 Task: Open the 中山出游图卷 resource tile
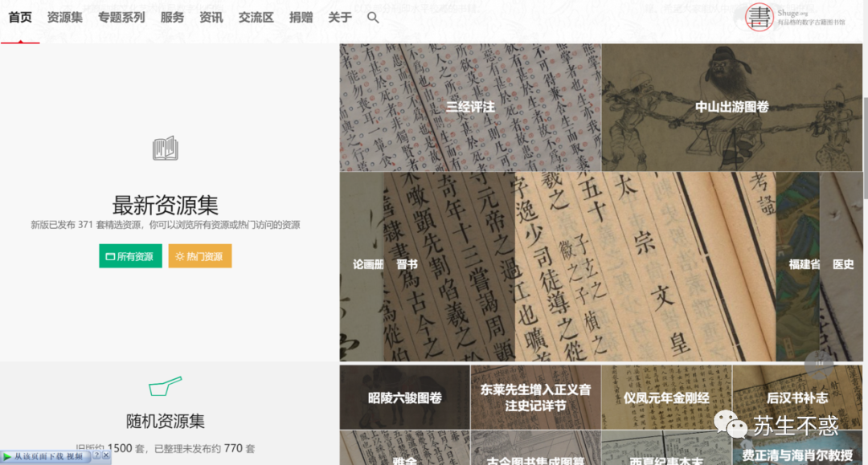point(732,108)
